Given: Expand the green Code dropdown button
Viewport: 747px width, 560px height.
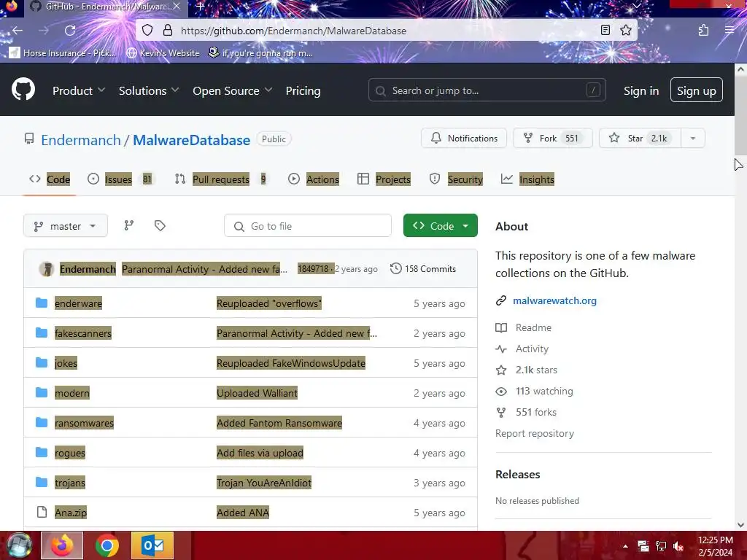Looking at the screenshot, I should tap(440, 226).
